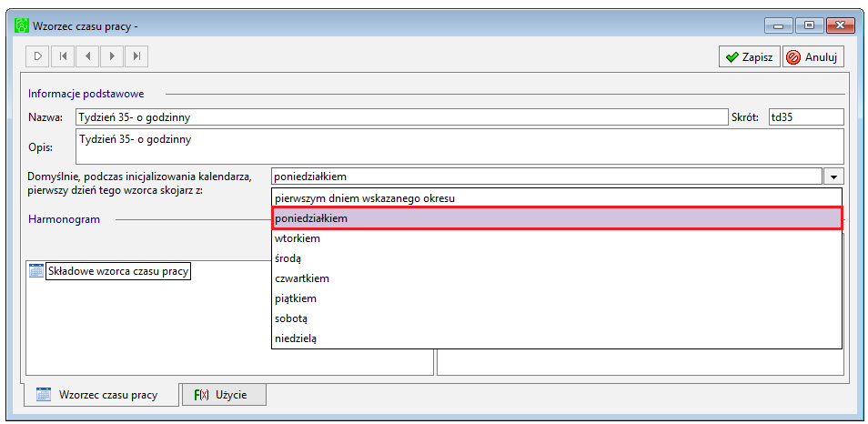Click the new record triangle icon
The image size is (868, 424).
[x=38, y=56]
